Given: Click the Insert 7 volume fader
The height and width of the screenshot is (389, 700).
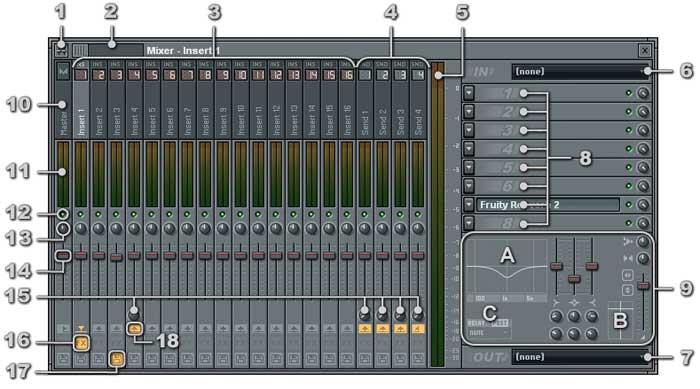Looking at the screenshot, I should tap(188, 255).
